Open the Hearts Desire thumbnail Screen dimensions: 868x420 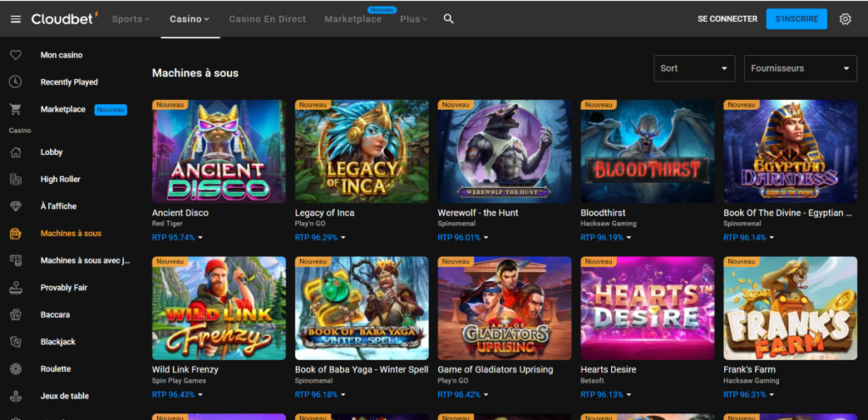click(648, 308)
